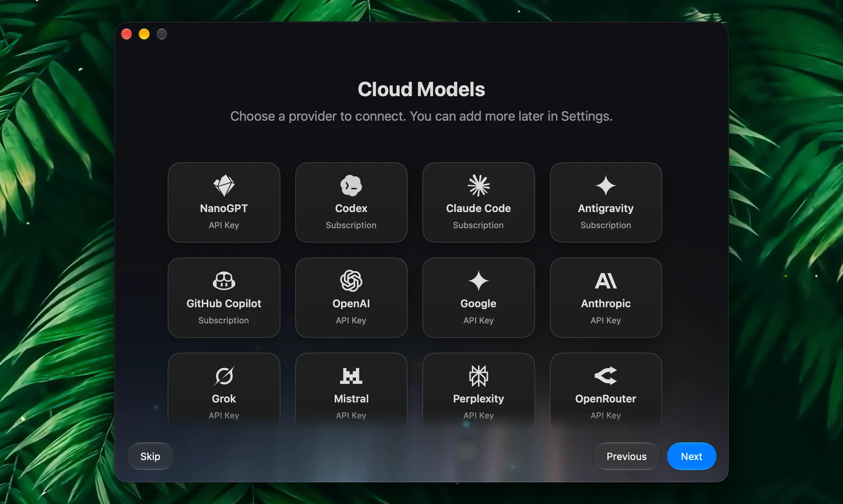Click 'Subscription' text under Codex
This screenshot has width=843, height=504.
pos(351,225)
